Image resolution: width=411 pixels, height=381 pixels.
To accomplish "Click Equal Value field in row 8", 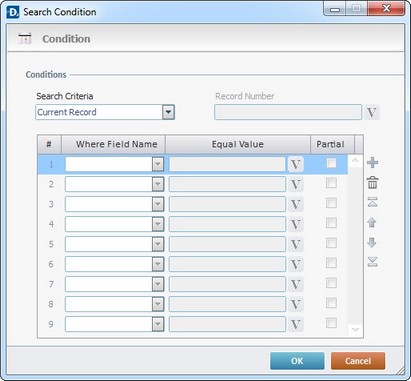I will tap(227, 304).
